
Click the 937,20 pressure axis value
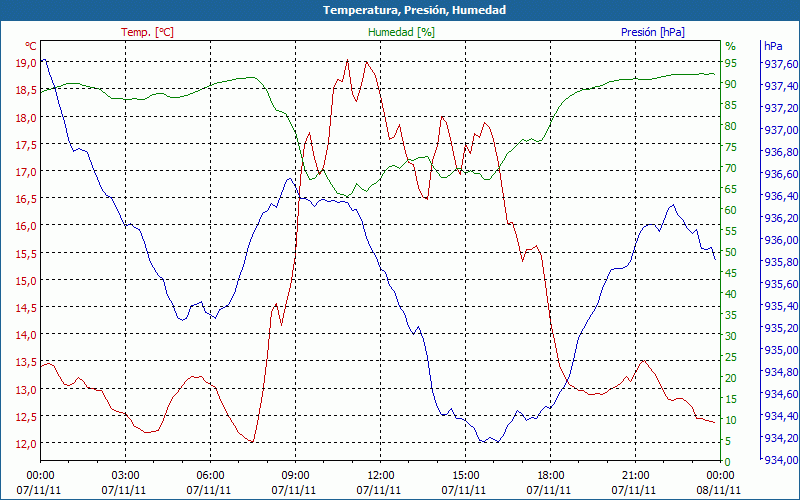[x=779, y=108]
